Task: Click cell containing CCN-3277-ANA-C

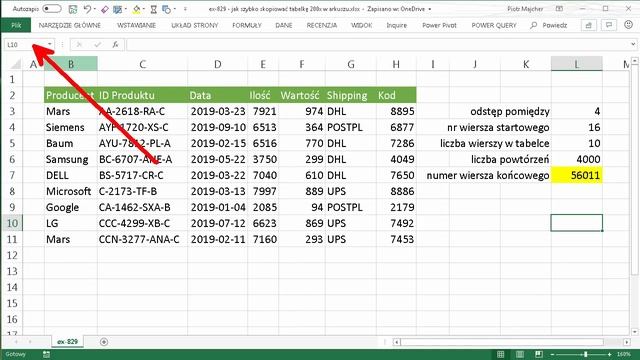Action: pyautogui.click(x=142, y=240)
